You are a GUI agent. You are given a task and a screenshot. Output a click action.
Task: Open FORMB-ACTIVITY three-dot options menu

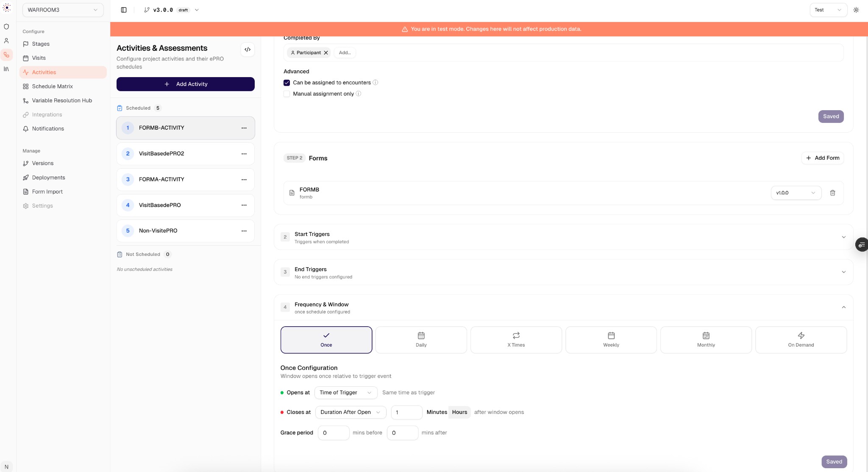244,128
